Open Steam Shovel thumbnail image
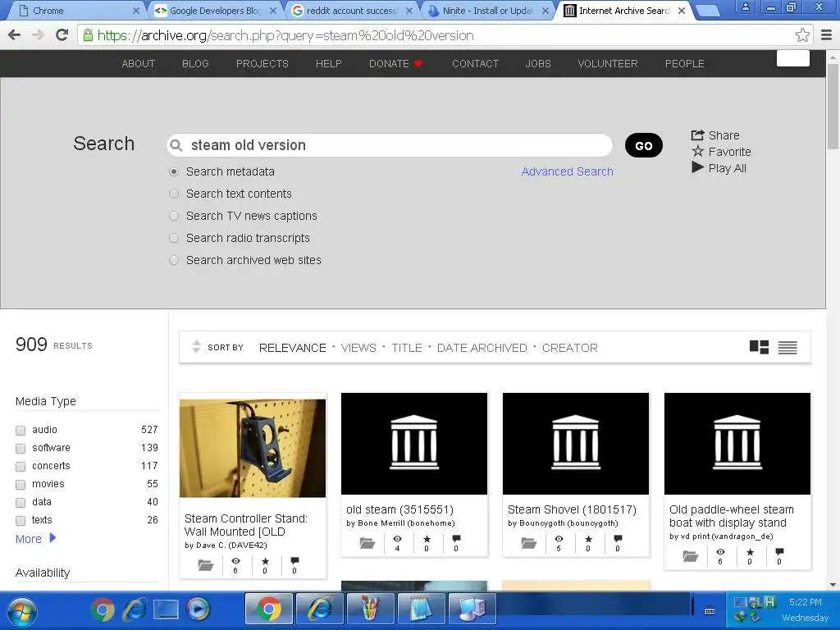 pos(575,444)
